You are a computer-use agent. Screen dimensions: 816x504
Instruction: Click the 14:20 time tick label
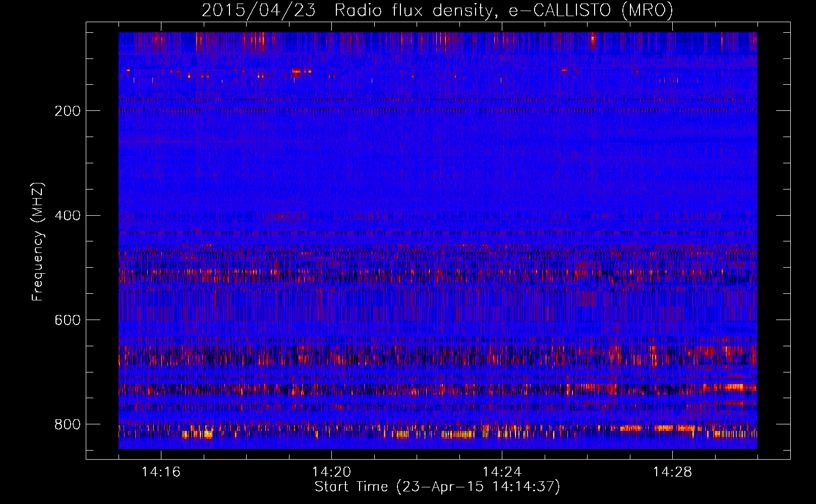[331, 472]
